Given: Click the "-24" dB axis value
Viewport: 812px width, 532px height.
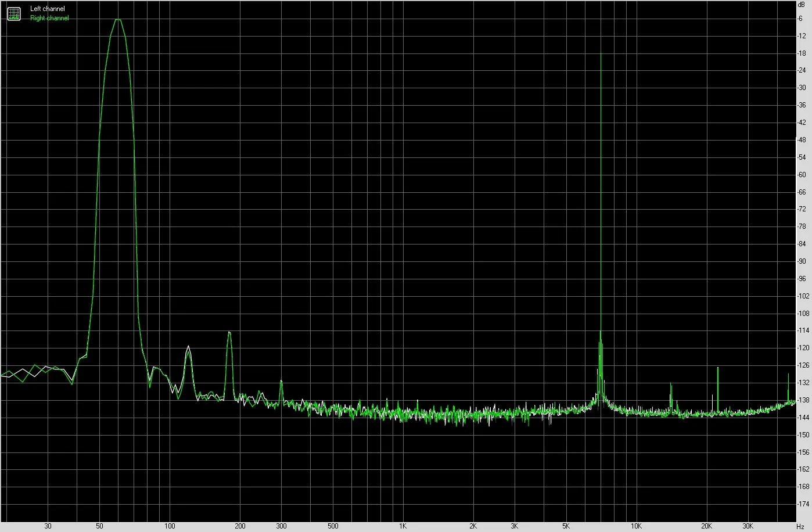Looking at the screenshot, I should tap(802, 71).
